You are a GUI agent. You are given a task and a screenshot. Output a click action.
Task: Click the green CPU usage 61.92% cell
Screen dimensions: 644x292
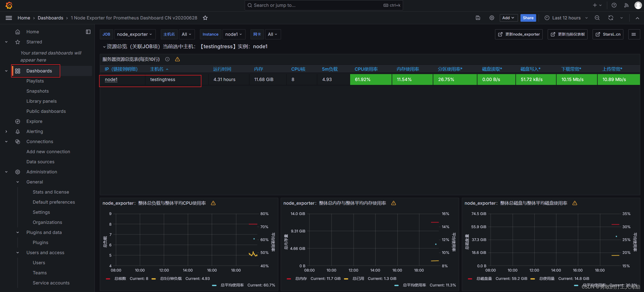(371, 79)
